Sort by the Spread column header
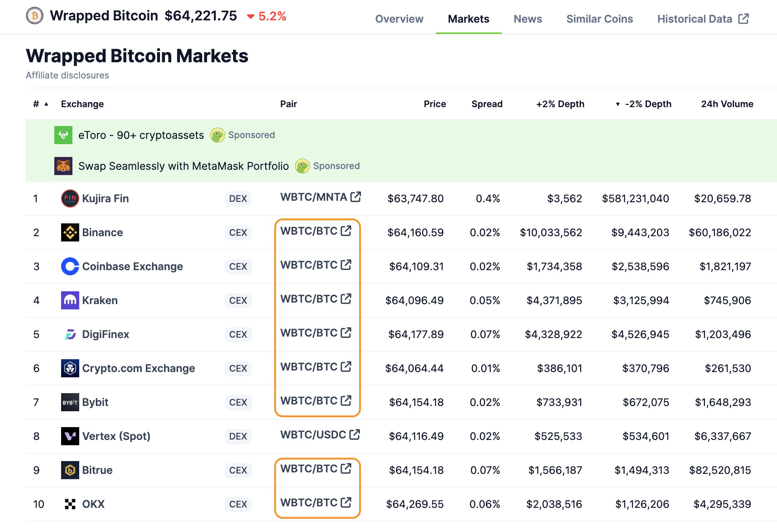777x532 pixels. click(487, 104)
